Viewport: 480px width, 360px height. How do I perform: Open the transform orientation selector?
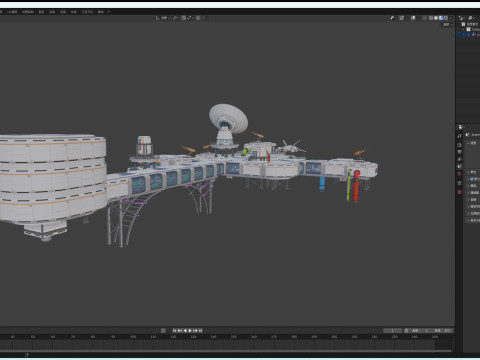pyautogui.click(x=163, y=18)
